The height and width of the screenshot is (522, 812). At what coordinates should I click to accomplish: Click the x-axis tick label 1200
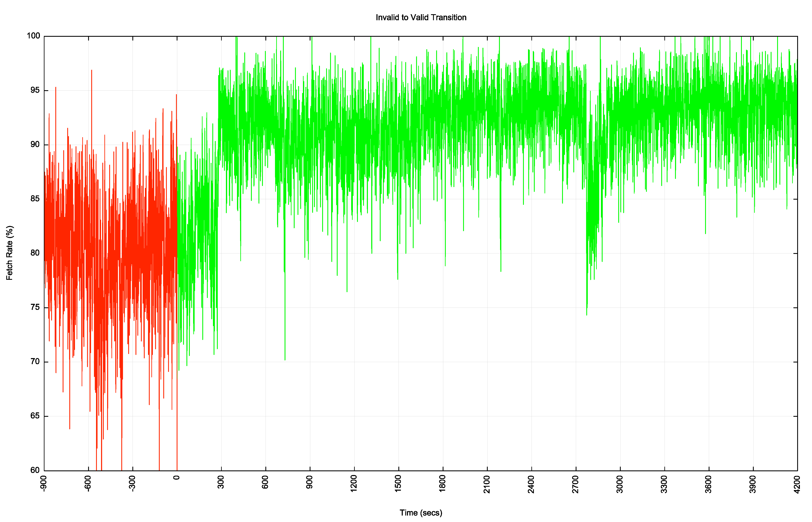click(354, 484)
